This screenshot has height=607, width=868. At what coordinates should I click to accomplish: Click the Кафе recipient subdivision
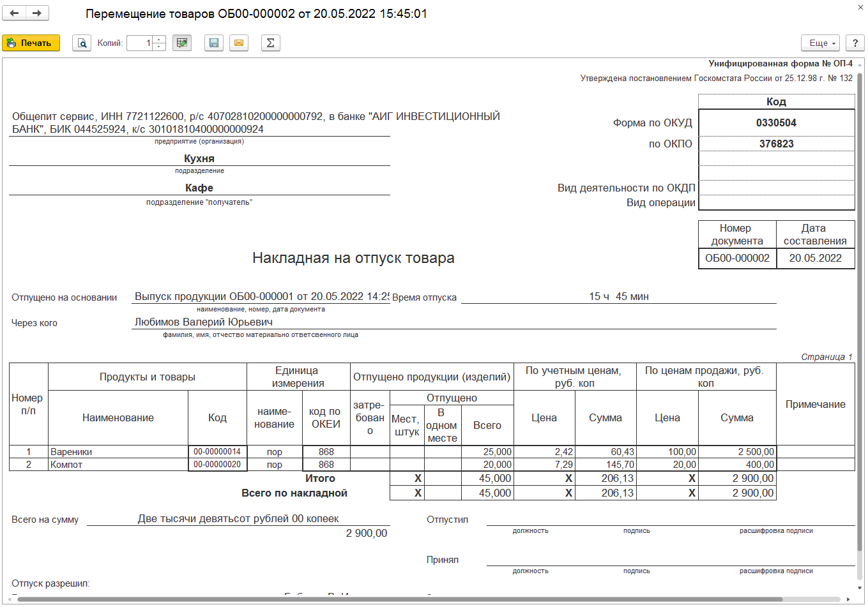click(199, 188)
